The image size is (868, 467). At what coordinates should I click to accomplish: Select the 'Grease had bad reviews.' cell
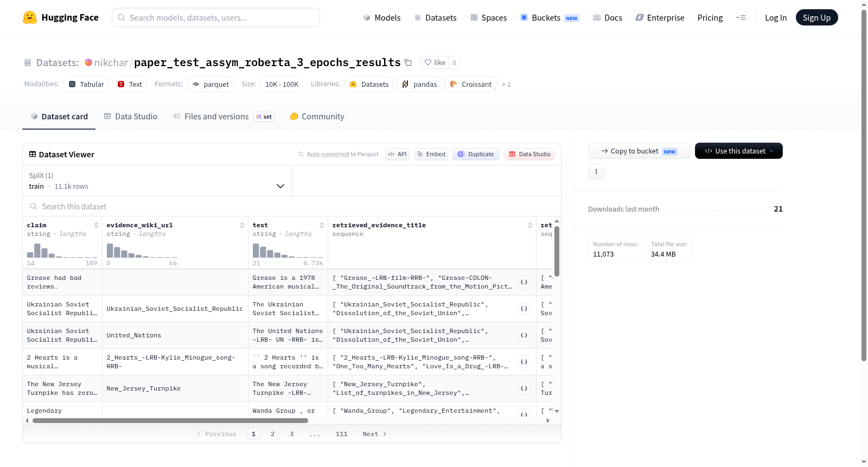click(62, 282)
